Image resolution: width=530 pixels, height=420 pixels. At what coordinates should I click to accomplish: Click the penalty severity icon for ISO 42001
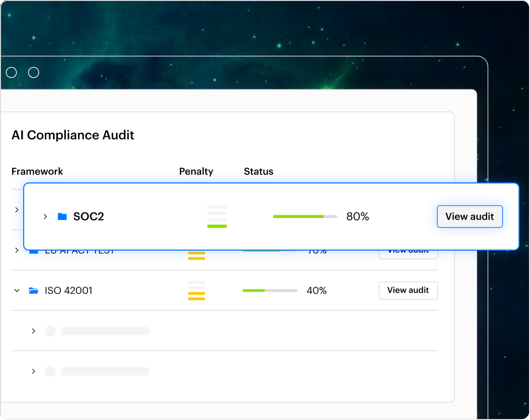click(x=196, y=290)
